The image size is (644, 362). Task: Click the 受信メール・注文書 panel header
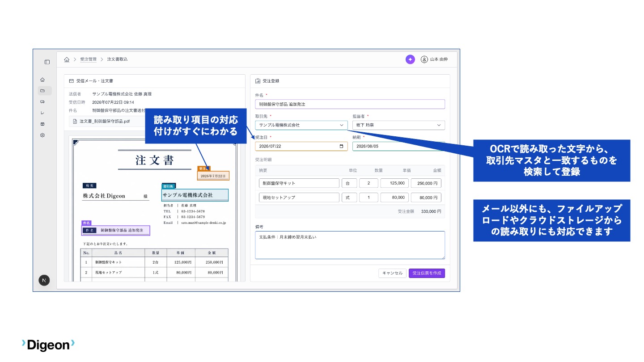pyautogui.click(x=154, y=81)
